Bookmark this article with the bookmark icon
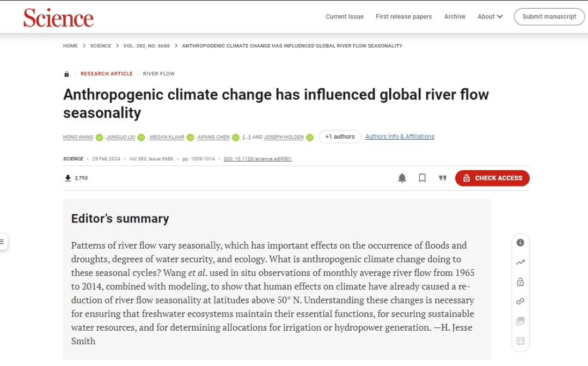588x366 pixels. (x=422, y=178)
